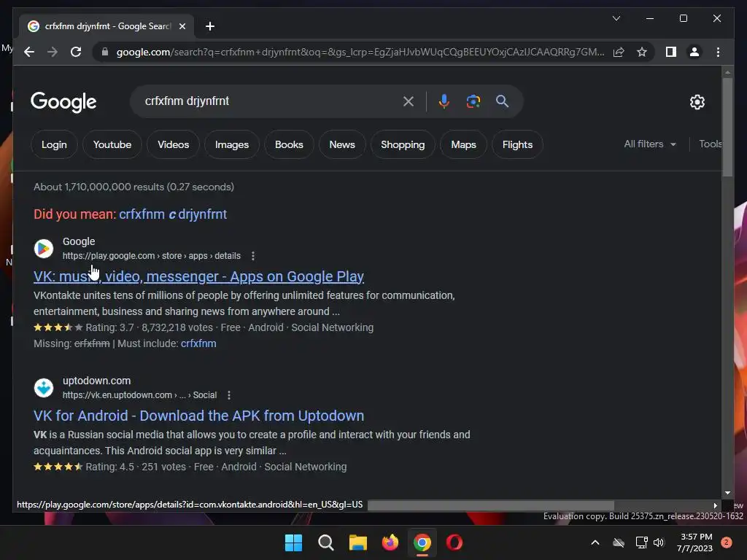This screenshot has width=747, height=560.
Task: Open File Explorer from the taskbar
Action: 357,542
